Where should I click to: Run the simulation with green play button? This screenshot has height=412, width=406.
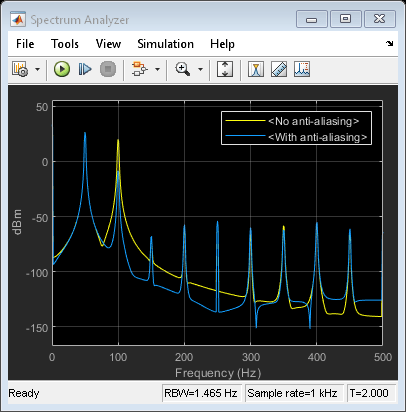(62, 69)
